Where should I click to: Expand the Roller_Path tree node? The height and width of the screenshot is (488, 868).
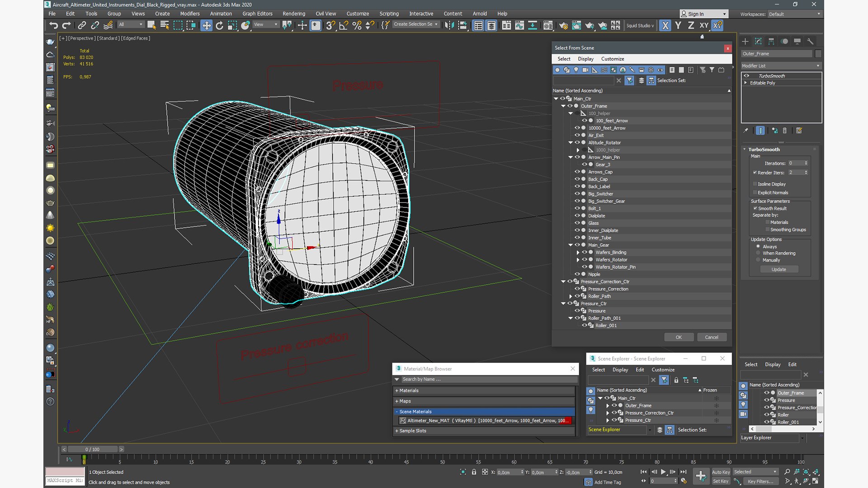pyautogui.click(x=571, y=296)
